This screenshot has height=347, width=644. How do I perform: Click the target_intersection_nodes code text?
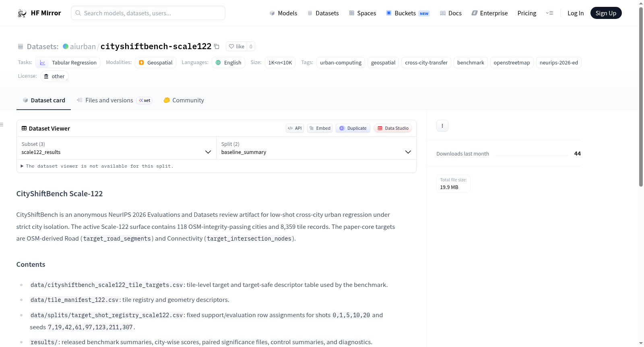click(x=249, y=239)
